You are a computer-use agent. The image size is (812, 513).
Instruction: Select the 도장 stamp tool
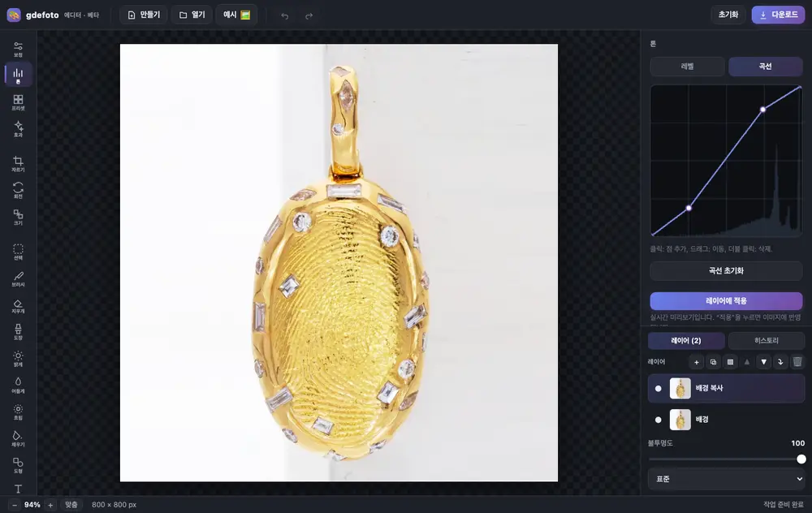coord(18,332)
